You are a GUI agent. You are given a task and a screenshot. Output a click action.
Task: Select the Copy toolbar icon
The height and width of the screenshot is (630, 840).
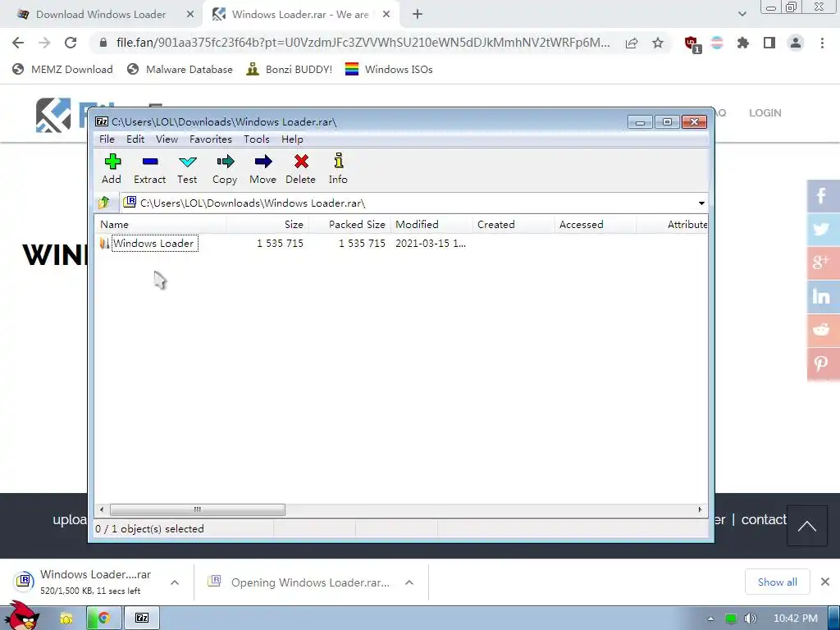tap(225, 168)
